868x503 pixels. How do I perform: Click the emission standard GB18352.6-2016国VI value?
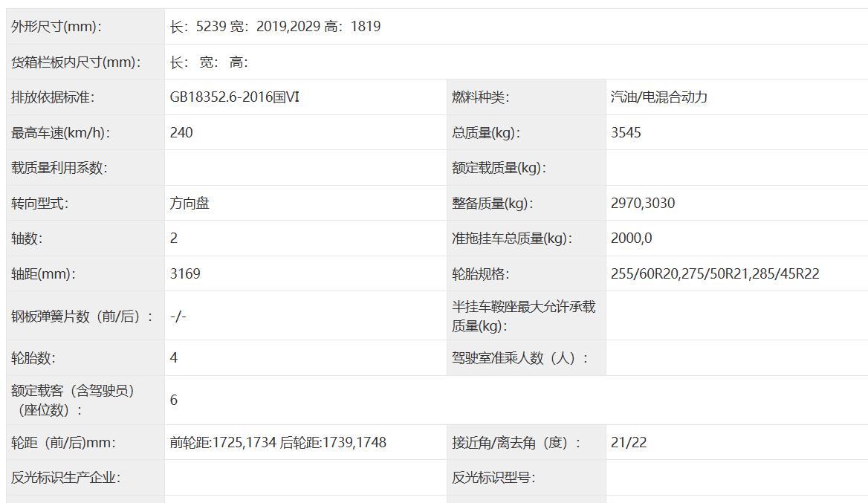[235, 97]
